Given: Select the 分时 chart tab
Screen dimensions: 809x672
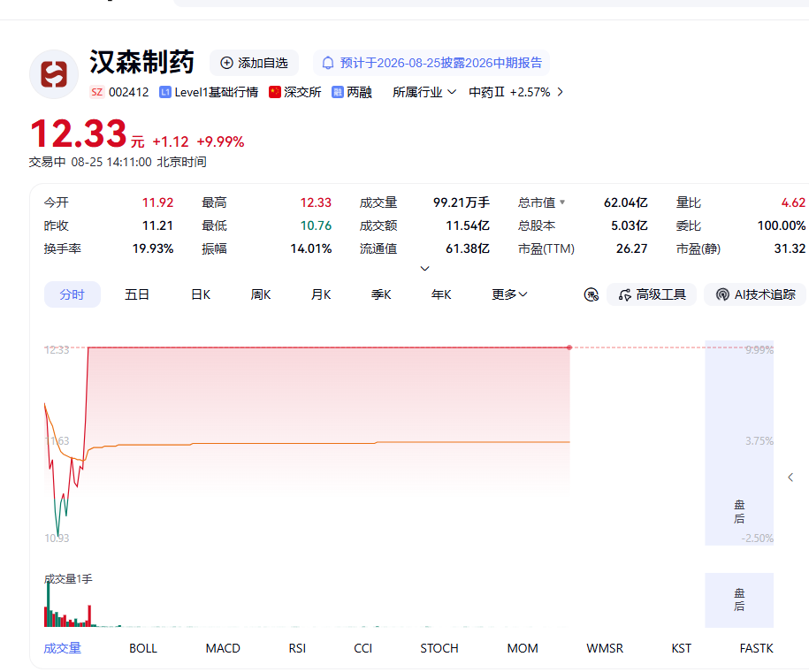Looking at the screenshot, I should click(x=73, y=294).
